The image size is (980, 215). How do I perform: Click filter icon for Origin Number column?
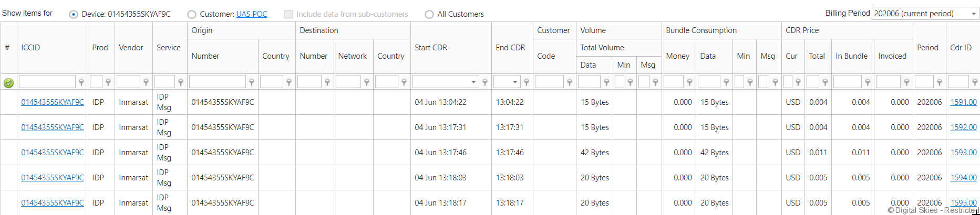(x=252, y=82)
